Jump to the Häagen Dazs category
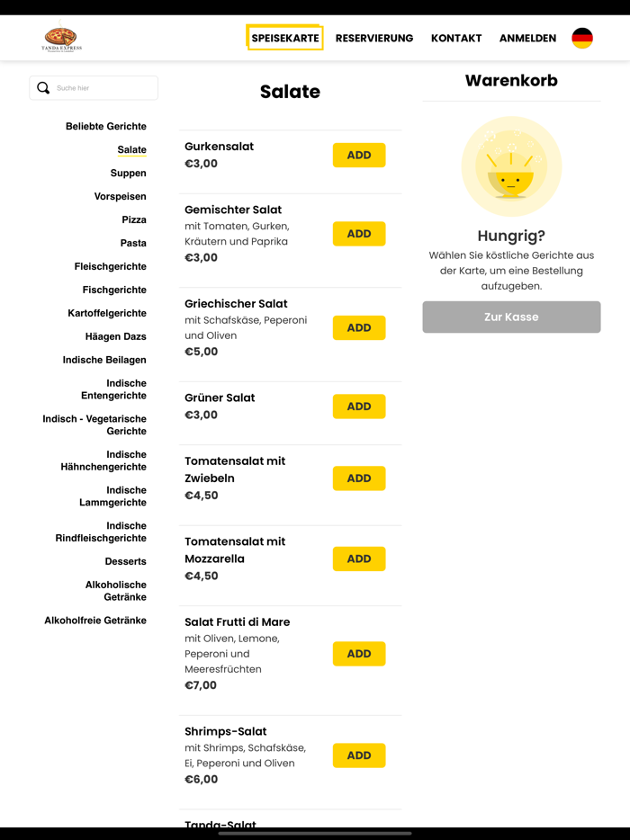 pyautogui.click(x=116, y=336)
